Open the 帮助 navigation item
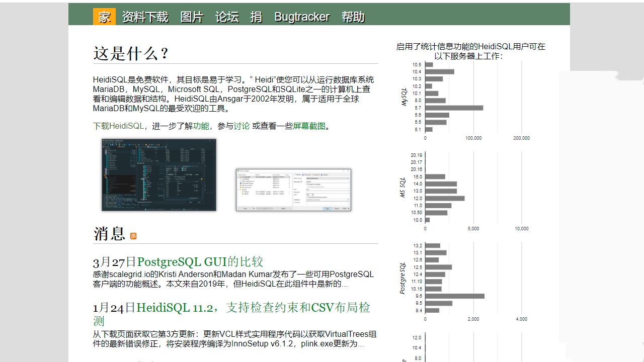This screenshot has height=362, width=644. [x=352, y=17]
